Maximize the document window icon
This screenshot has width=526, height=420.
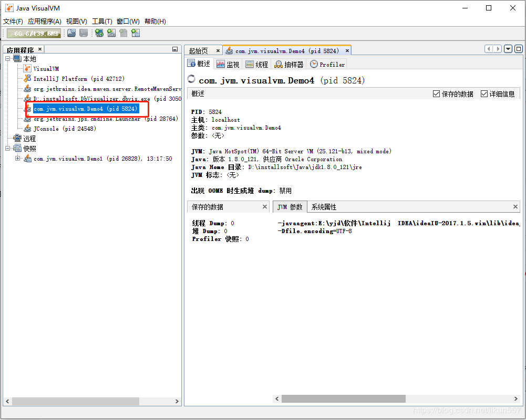[519, 49]
